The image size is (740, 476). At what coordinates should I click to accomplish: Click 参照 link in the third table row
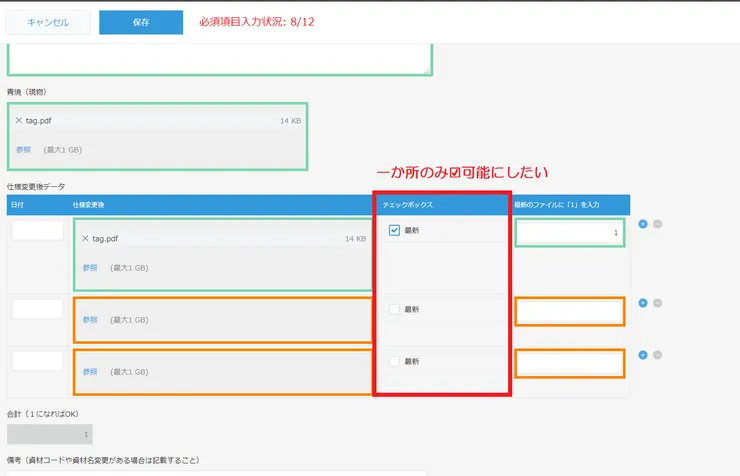(x=90, y=372)
